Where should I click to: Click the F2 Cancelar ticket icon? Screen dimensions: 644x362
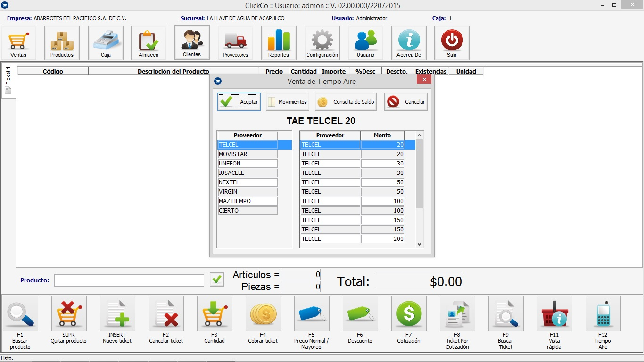pos(166,313)
